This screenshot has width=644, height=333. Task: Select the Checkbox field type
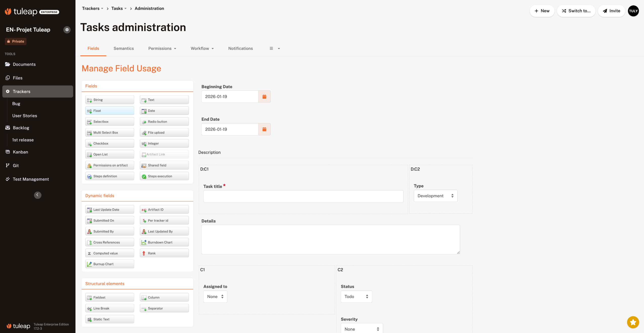pos(109,144)
